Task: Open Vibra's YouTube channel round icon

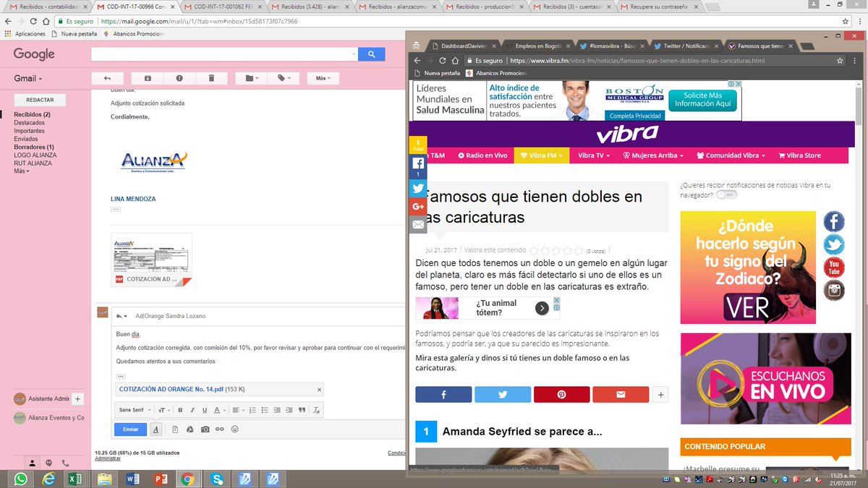Action: (x=834, y=267)
